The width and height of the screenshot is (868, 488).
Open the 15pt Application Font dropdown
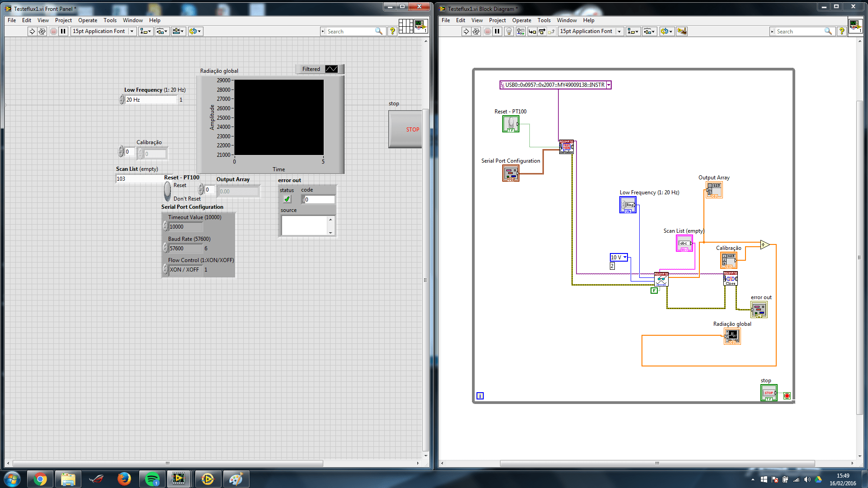point(131,31)
